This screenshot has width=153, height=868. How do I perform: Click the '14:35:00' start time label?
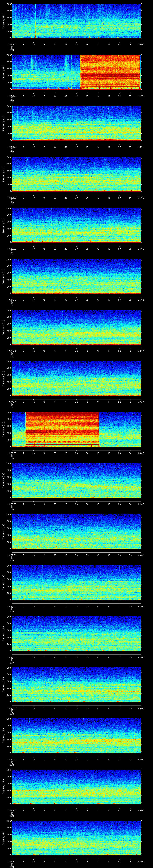12,351
